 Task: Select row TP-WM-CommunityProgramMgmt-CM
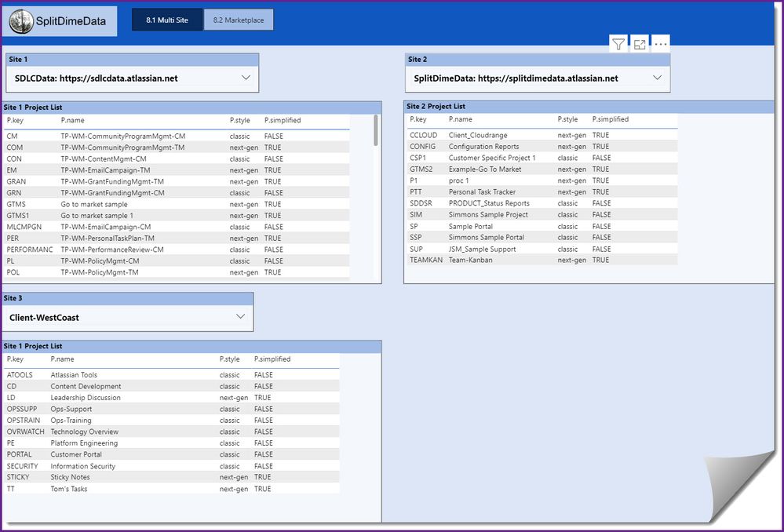(x=177, y=136)
